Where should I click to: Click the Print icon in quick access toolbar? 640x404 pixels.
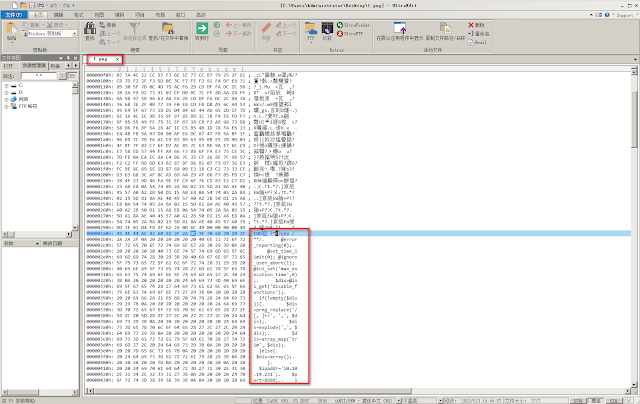40,5
